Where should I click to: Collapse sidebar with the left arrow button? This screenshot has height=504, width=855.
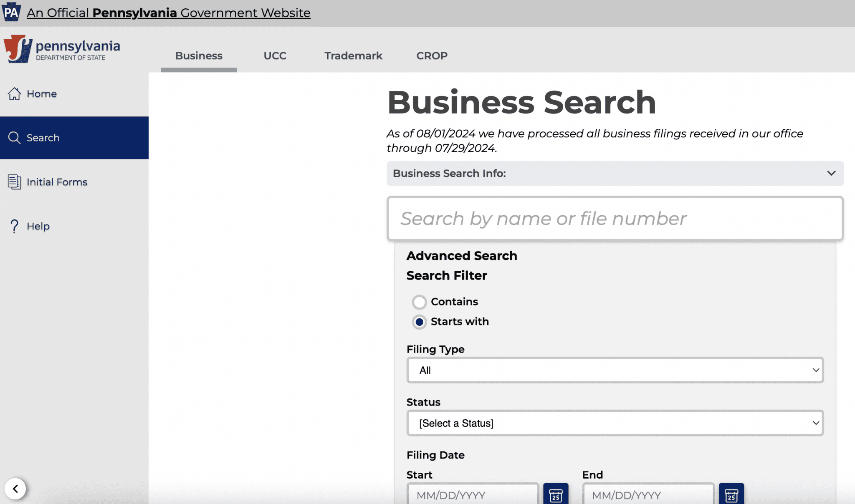(15, 489)
